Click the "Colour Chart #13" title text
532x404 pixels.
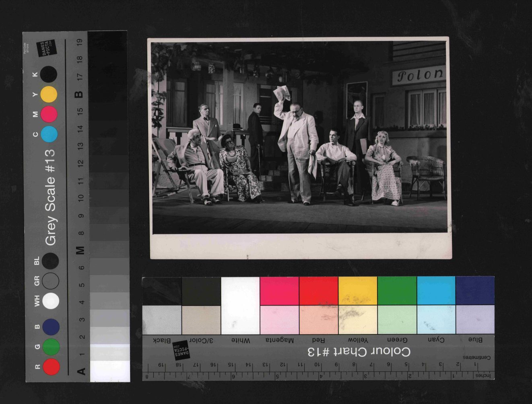(359, 352)
